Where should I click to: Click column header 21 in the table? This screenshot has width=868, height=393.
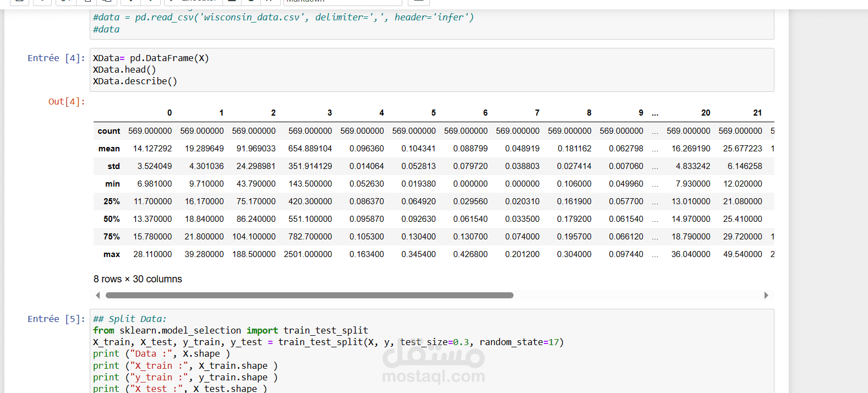(757, 113)
